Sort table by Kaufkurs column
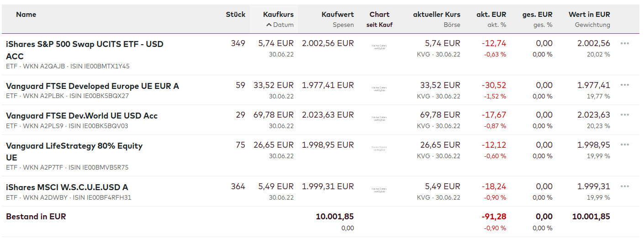This screenshot has height=238, width=644. click(278, 15)
